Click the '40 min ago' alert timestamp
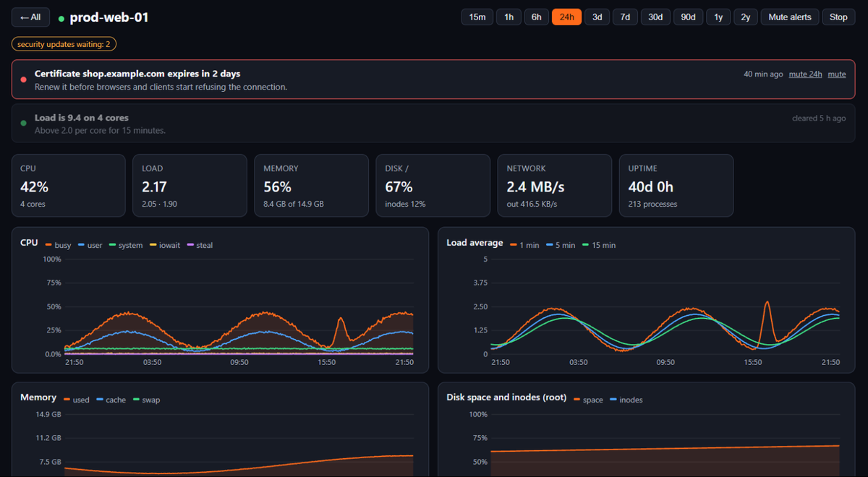 click(x=763, y=74)
